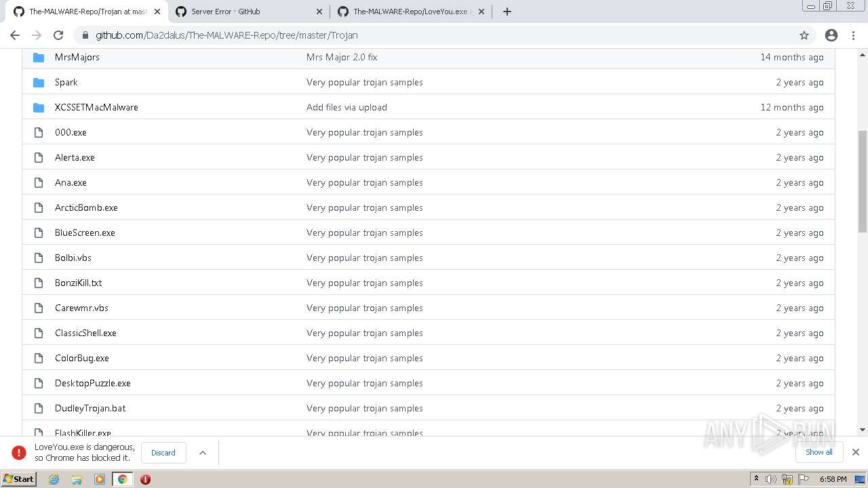The height and width of the screenshot is (488, 868).
Task: Click the 6:58 PM taskbar clock
Action: click(x=833, y=479)
